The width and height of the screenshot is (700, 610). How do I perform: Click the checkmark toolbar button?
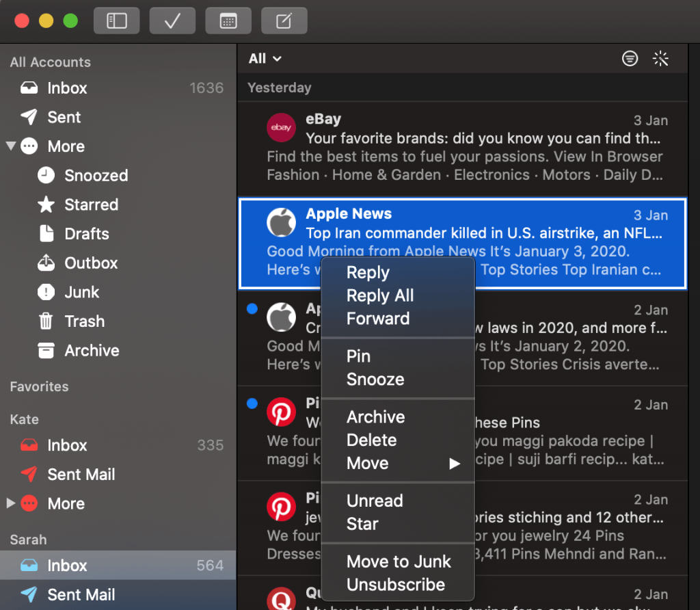172,21
